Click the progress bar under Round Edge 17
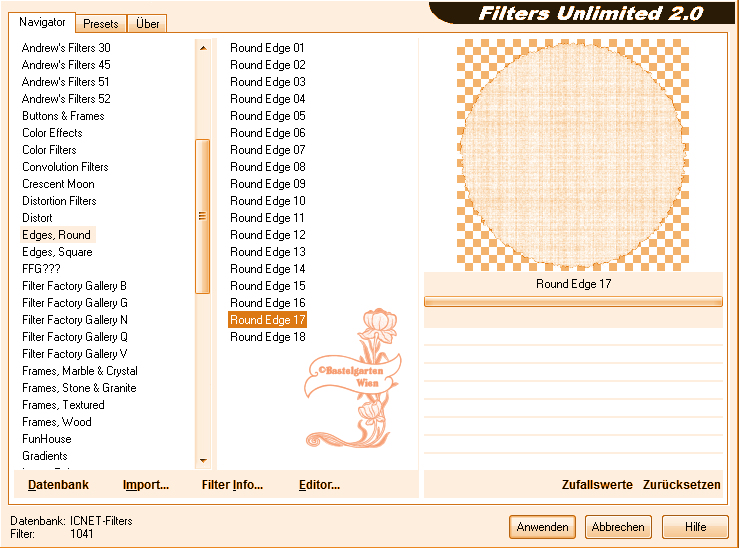 coord(573,302)
